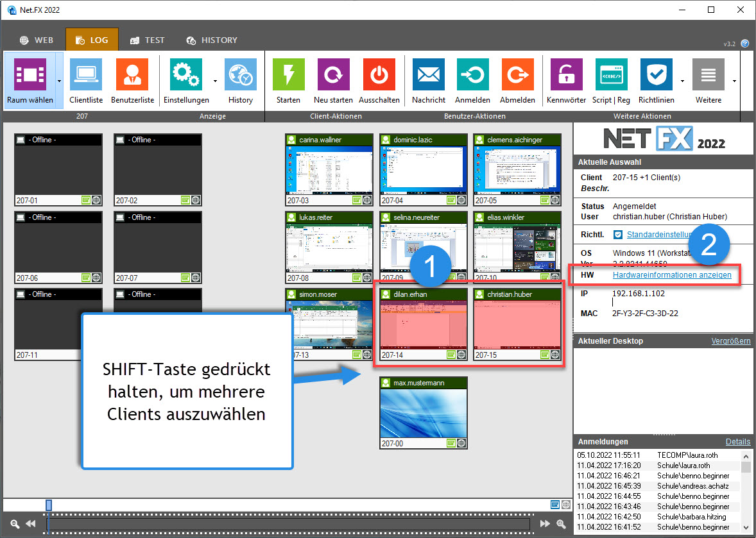Expand the Weitere dropdown arrow

(734, 81)
